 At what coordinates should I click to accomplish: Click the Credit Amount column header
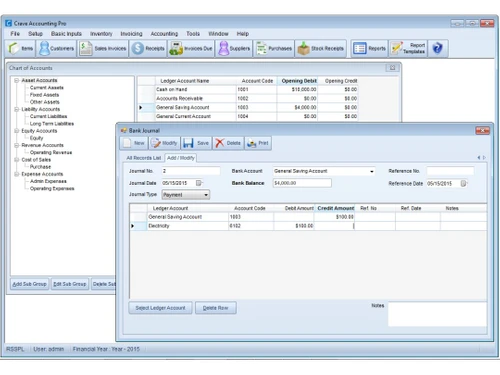click(335, 208)
